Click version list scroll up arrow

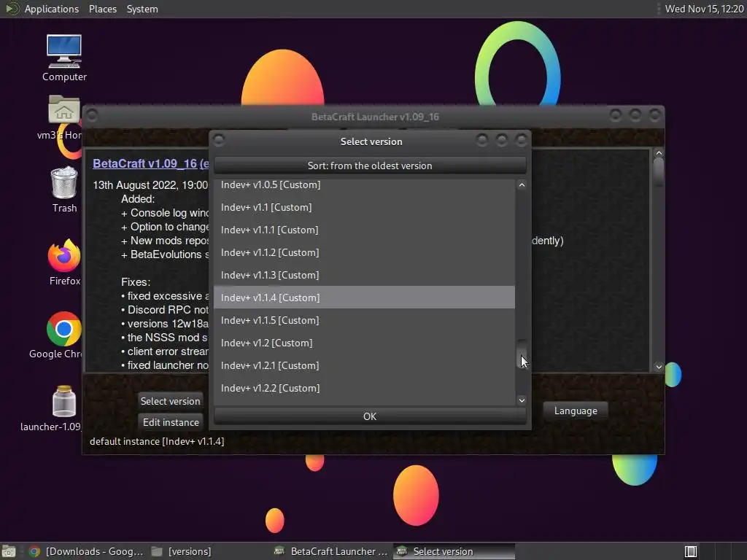(522, 184)
